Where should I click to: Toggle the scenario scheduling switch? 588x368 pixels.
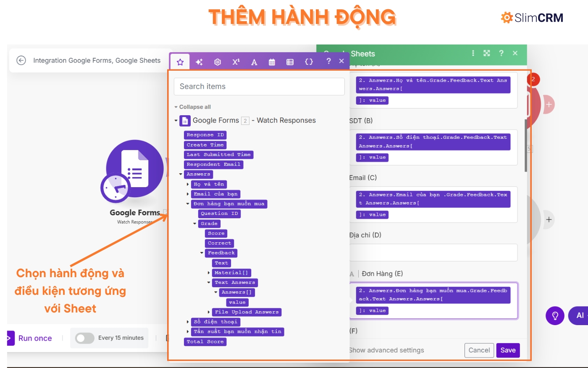[x=84, y=338]
